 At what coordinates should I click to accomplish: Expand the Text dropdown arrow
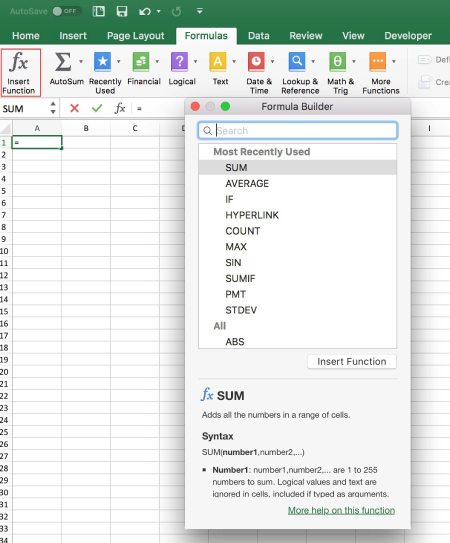(x=234, y=61)
